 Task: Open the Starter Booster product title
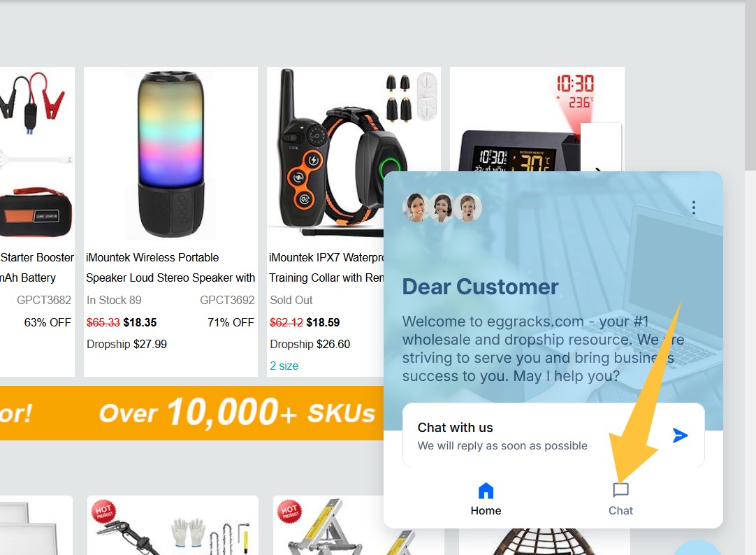pos(36,268)
